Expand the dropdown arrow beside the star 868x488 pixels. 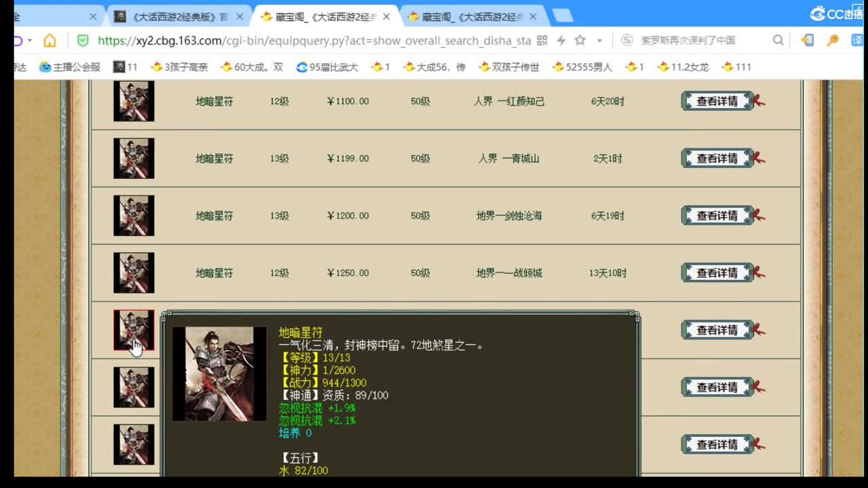(x=599, y=41)
